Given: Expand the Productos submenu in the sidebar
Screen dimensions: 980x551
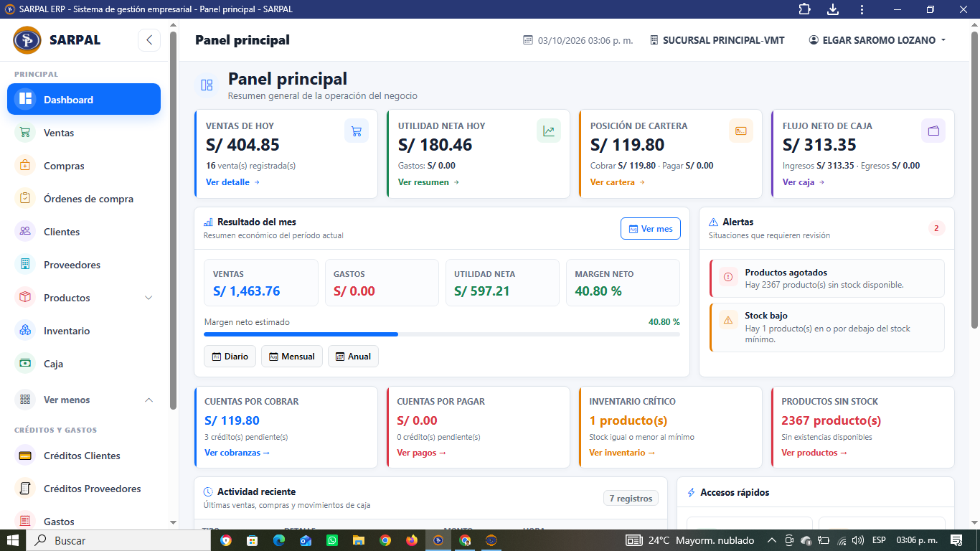Looking at the screenshot, I should tap(84, 298).
